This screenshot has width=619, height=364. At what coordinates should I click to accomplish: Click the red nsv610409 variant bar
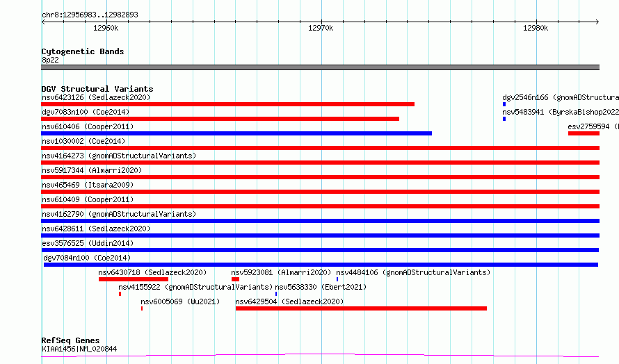320,206
